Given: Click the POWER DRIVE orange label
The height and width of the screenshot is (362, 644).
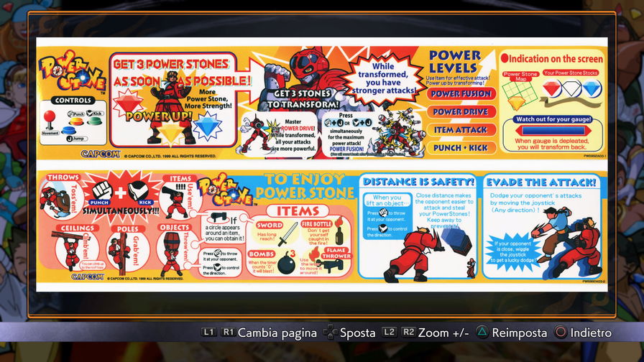Looking at the screenshot, I should click(x=461, y=112).
